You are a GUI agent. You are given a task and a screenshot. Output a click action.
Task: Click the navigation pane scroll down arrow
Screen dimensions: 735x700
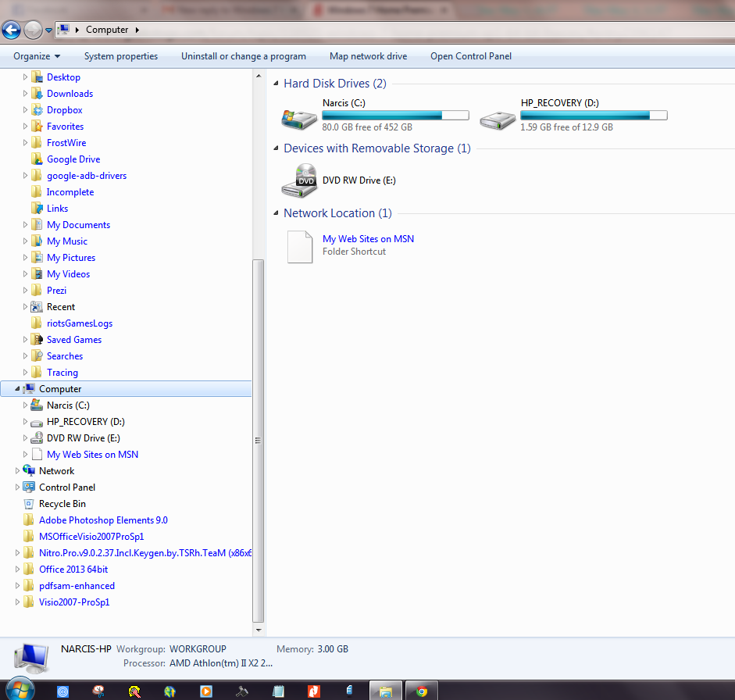pos(259,630)
